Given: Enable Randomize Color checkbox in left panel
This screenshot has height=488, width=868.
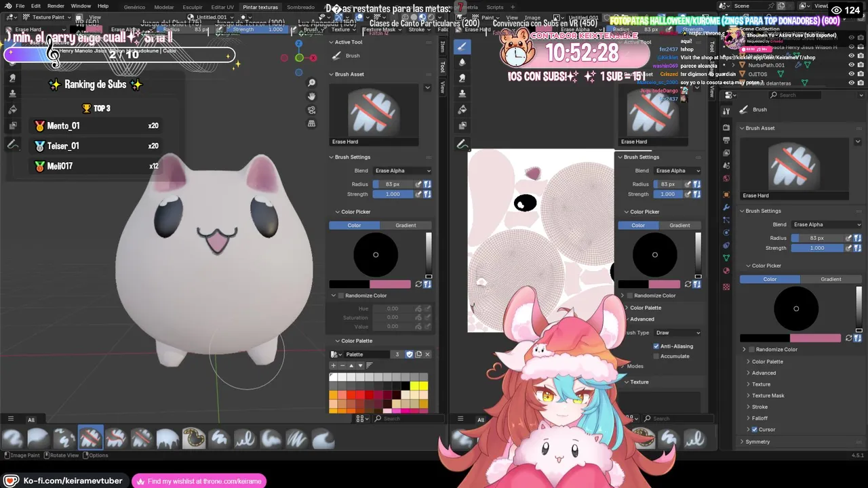Looking at the screenshot, I should click(341, 296).
